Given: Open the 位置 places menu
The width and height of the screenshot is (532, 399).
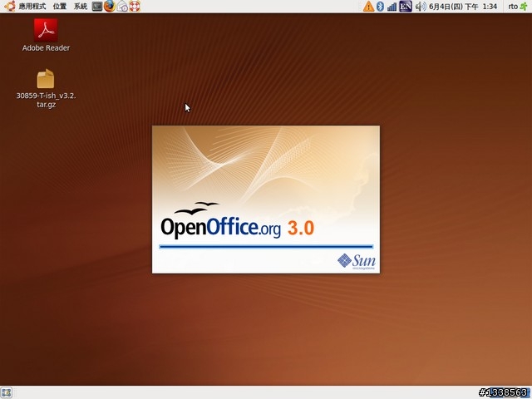Looking at the screenshot, I should (x=60, y=7).
